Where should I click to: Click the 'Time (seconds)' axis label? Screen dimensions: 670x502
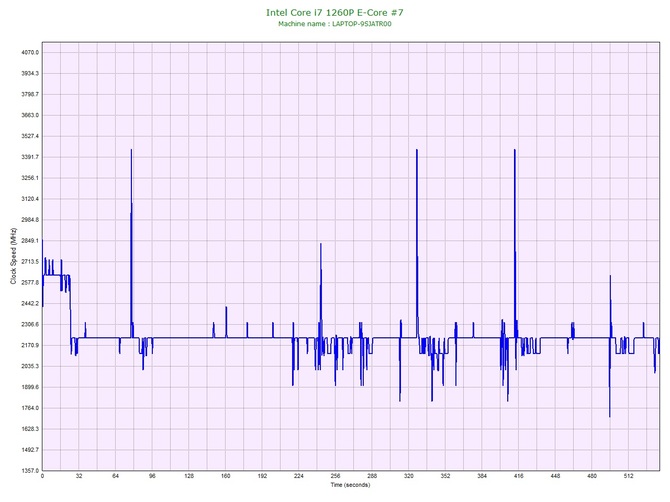click(x=350, y=484)
